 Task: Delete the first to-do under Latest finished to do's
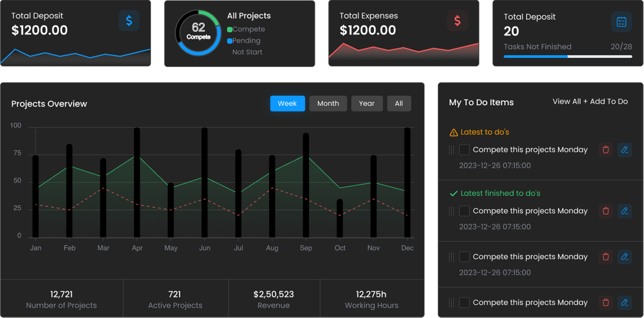pos(606,211)
